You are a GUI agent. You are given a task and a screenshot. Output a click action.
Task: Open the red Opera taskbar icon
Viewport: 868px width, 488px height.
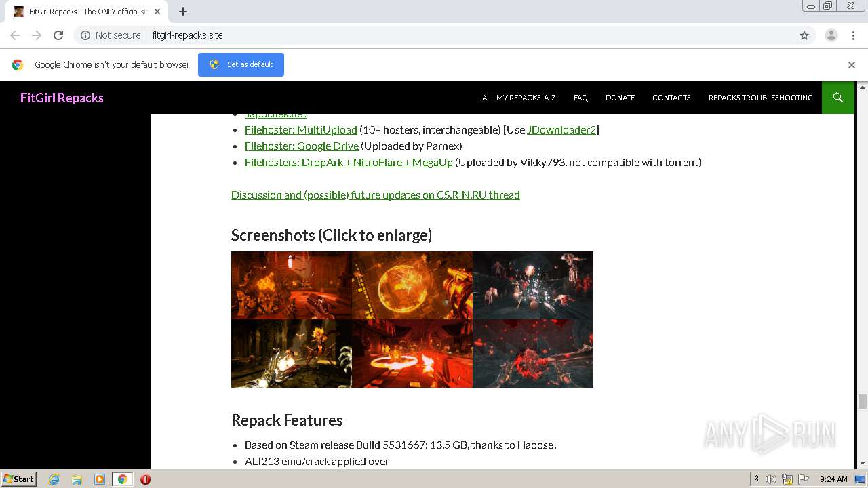point(145,479)
